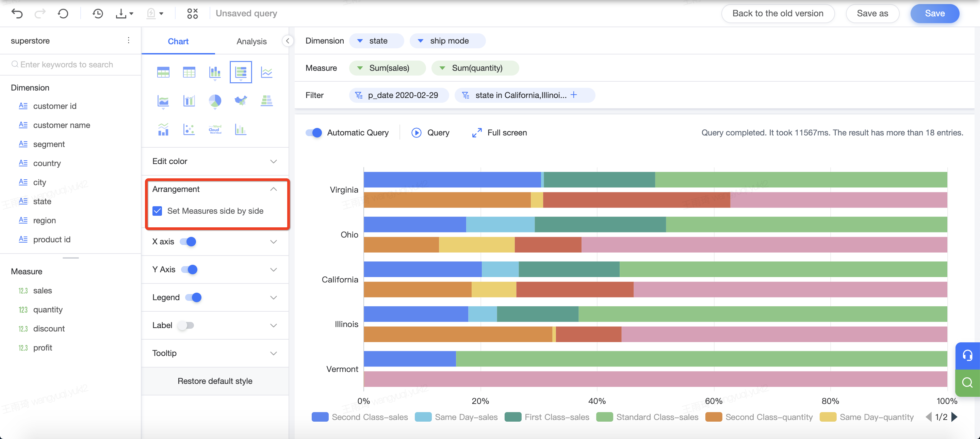
Task: Click the undo arrow icon
Action: [17, 14]
